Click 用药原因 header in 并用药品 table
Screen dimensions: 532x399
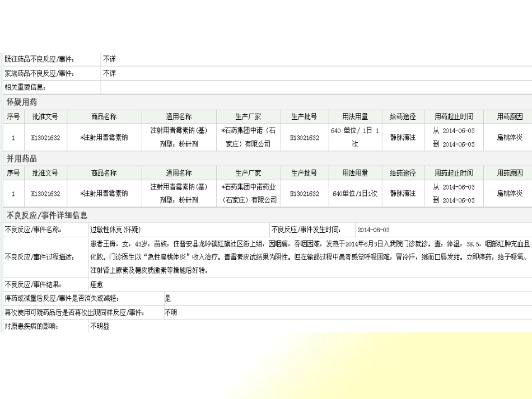tap(510, 173)
